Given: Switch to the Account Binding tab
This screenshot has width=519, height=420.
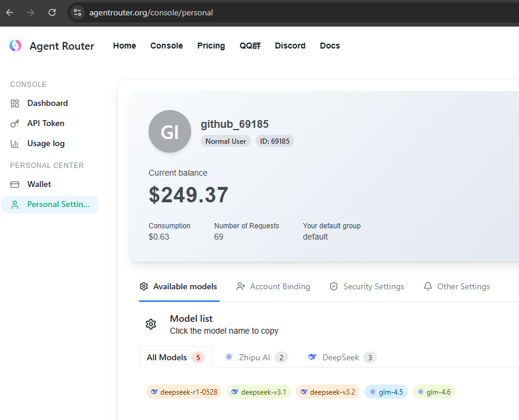Looking at the screenshot, I should (273, 286).
